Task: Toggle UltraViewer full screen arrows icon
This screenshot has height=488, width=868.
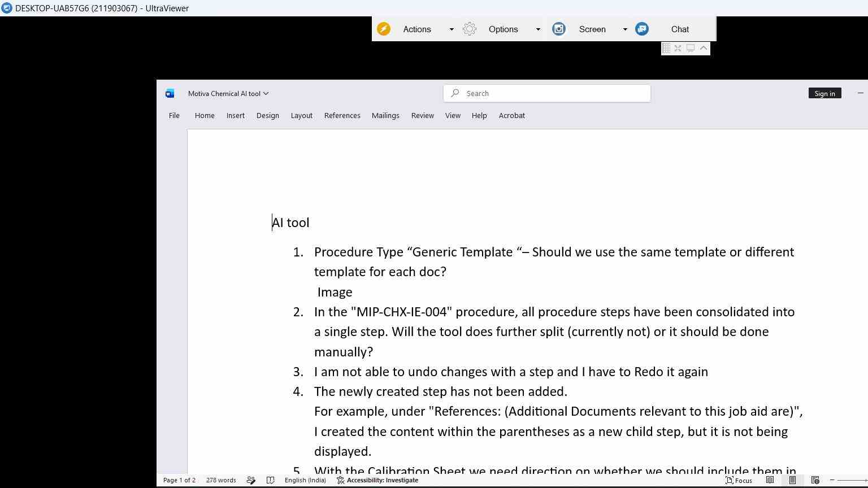Action: 678,49
